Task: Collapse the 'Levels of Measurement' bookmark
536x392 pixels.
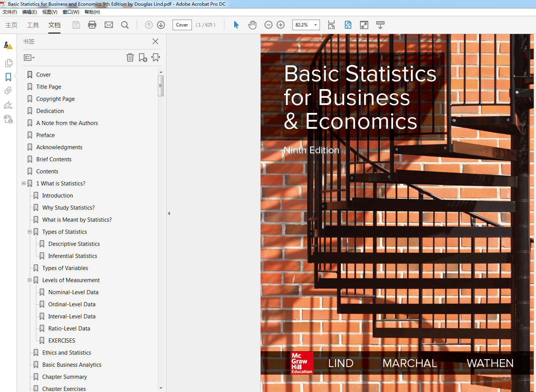Action: point(29,280)
